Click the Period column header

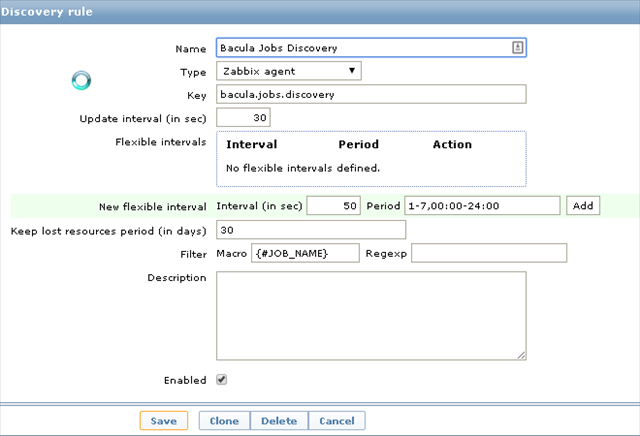click(359, 145)
